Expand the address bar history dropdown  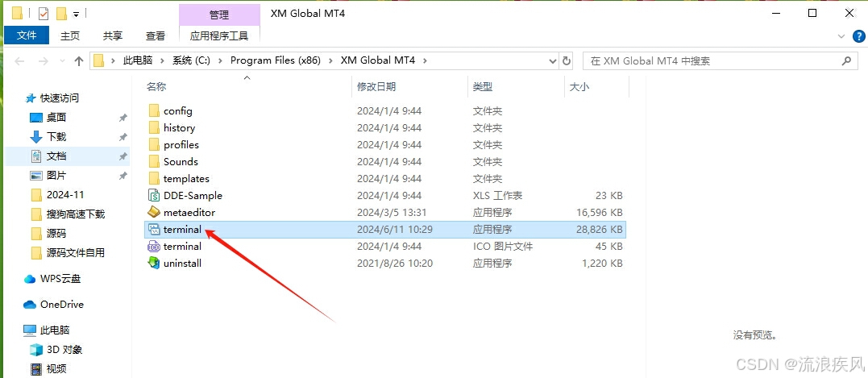click(552, 61)
